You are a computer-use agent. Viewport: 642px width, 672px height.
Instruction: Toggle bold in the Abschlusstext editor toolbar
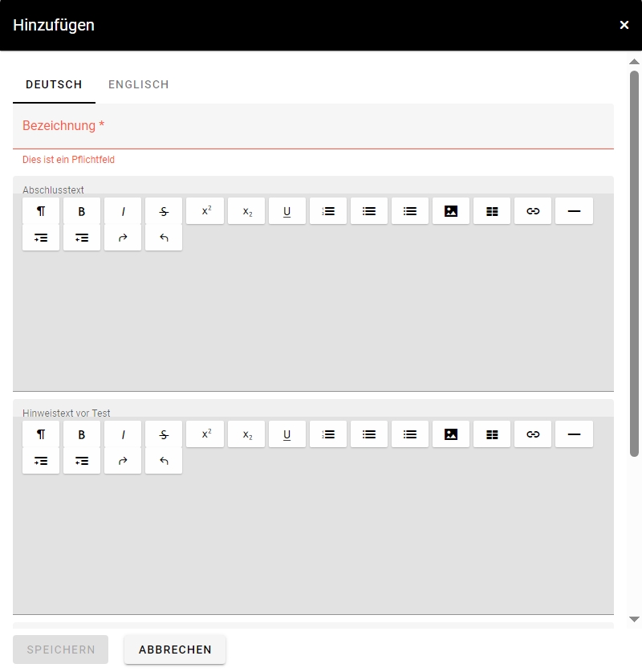82,211
